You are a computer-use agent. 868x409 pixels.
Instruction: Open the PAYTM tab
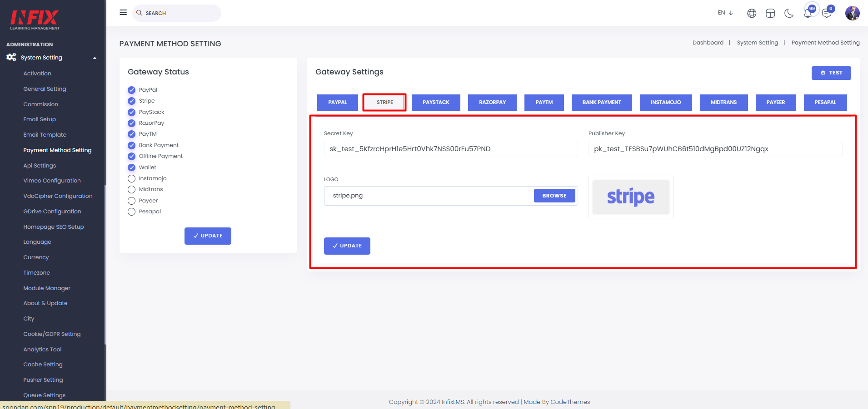pyautogui.click(x=544, y=102)
